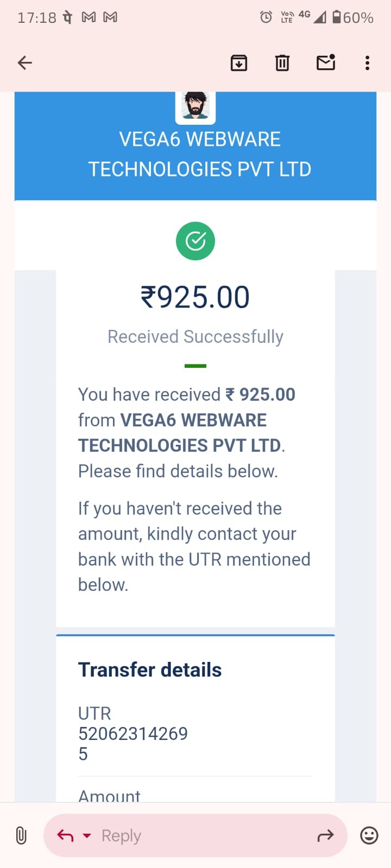Open emoji reaction picker
Image resolution: width=391 pixels, height=868 pixels.
[369, 835]
